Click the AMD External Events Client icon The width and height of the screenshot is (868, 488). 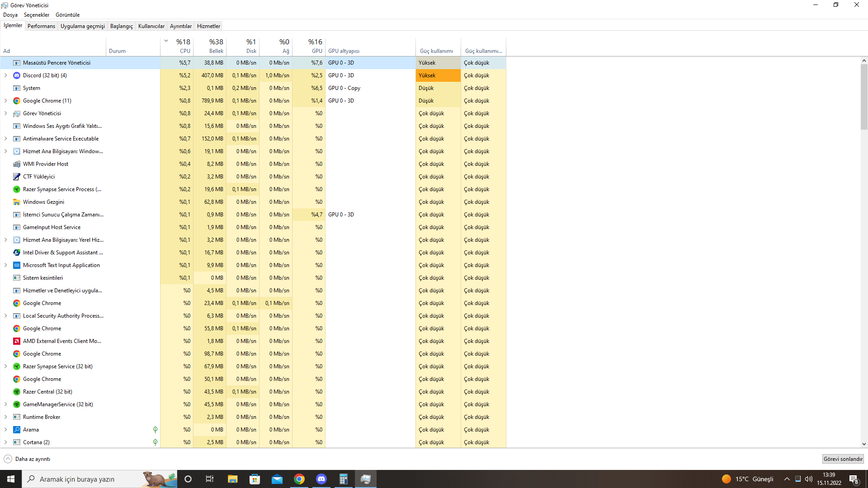click(17, 341)
